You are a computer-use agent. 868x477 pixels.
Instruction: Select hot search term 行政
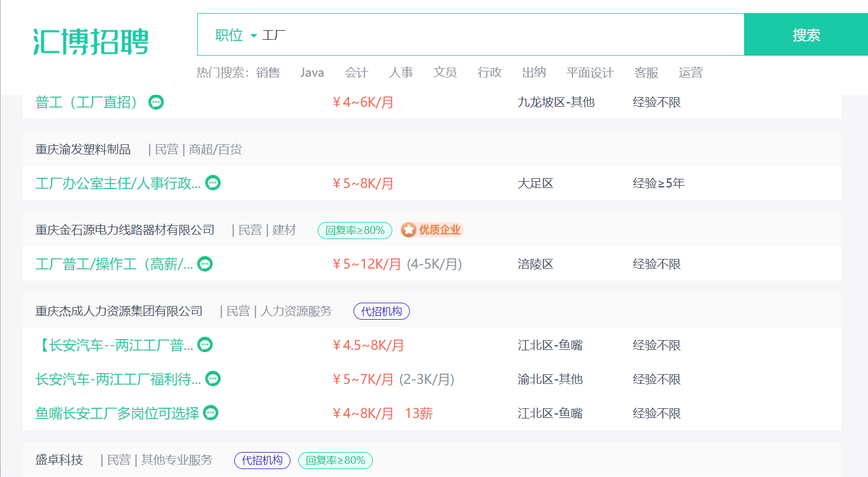489,73
